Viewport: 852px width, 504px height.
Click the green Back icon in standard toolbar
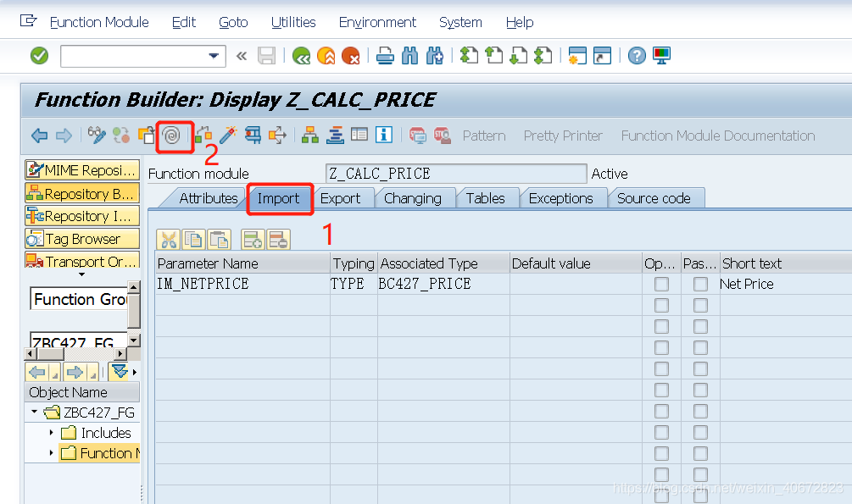pyautogui.click(x=302, y=55)
